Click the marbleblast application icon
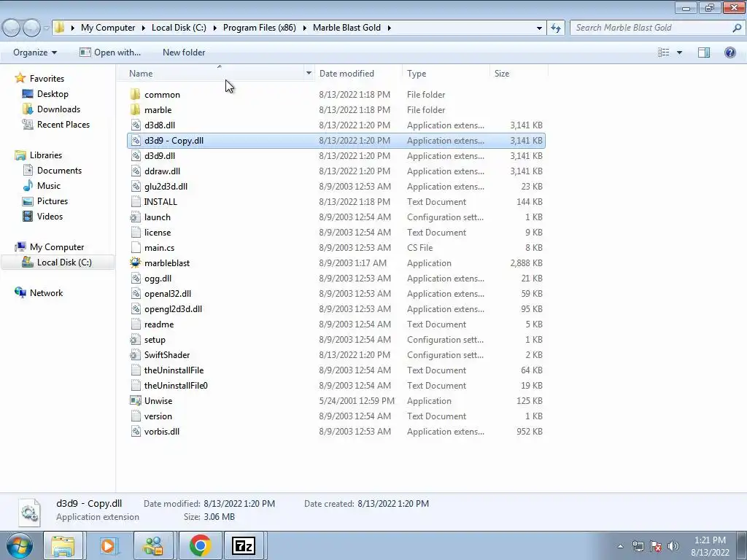 136,262
